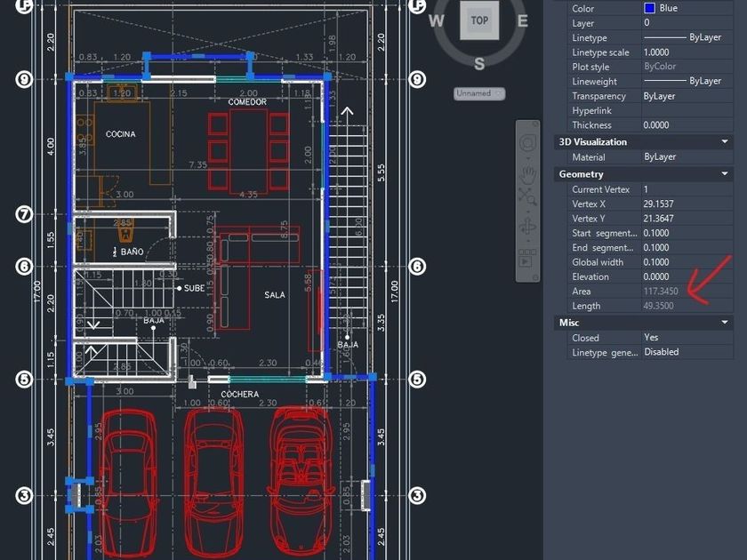Open the Lineweight ByLayer dropdown
This screenshot has width=747, height=560.
(687, 82)
